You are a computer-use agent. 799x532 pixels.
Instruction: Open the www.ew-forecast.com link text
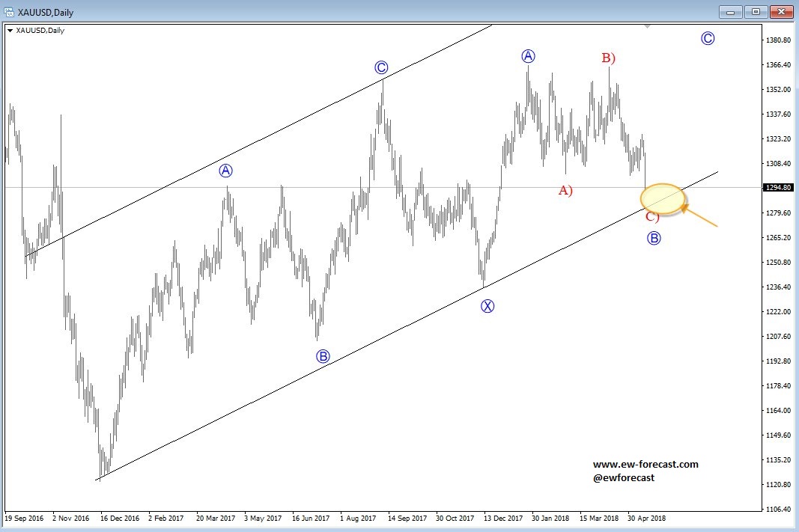[x=645, y=464]
